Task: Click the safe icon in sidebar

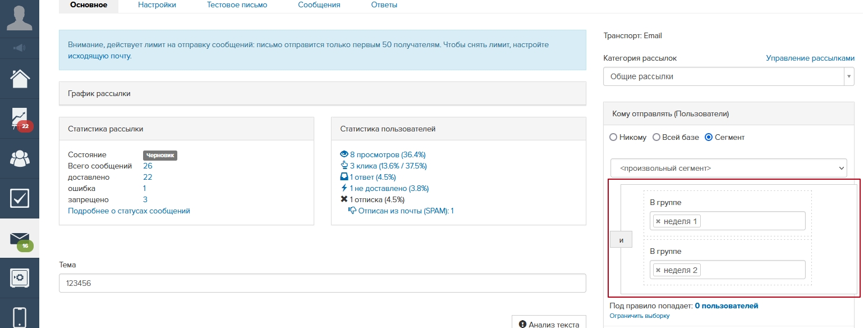Action: pyautogui.click(x=20, y=277)
